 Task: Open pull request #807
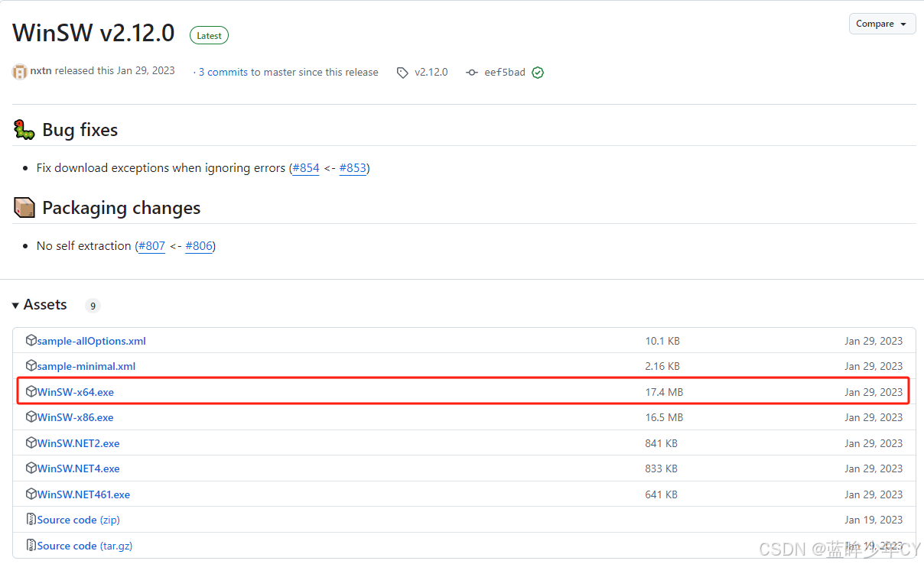[x=151, y=245]
